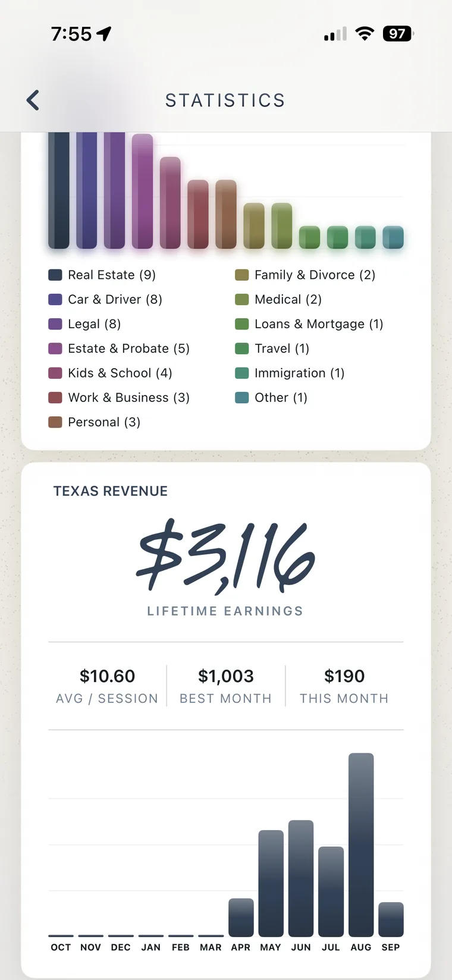Screen dimensions: 452x980
Task: Tap the Estate & Probate (5) entry
Action: pos(119,348)
